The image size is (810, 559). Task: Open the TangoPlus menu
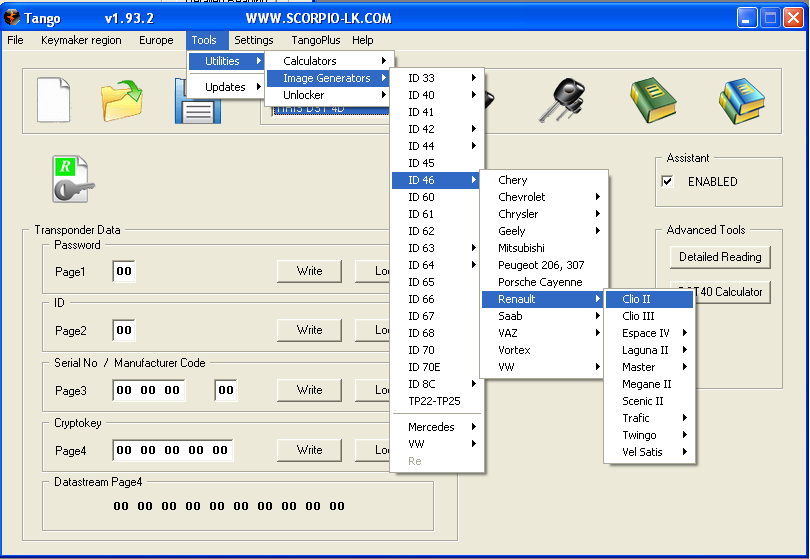pyautogui.click(x=316, y=40)
